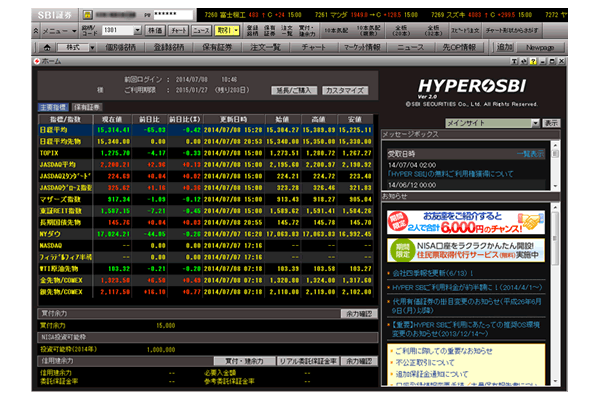The width and height of the screenshot is (600, 400).
Task: Click 買付・建余力 button in 信用建余力 section
Action: point(244,361)
